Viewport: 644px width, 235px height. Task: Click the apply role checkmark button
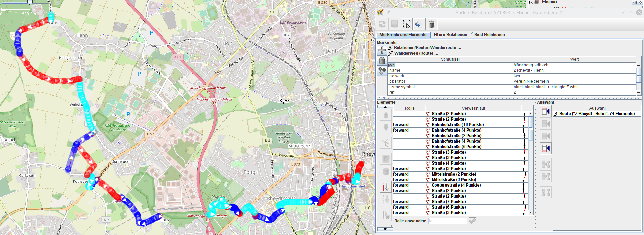coord(472,221)
